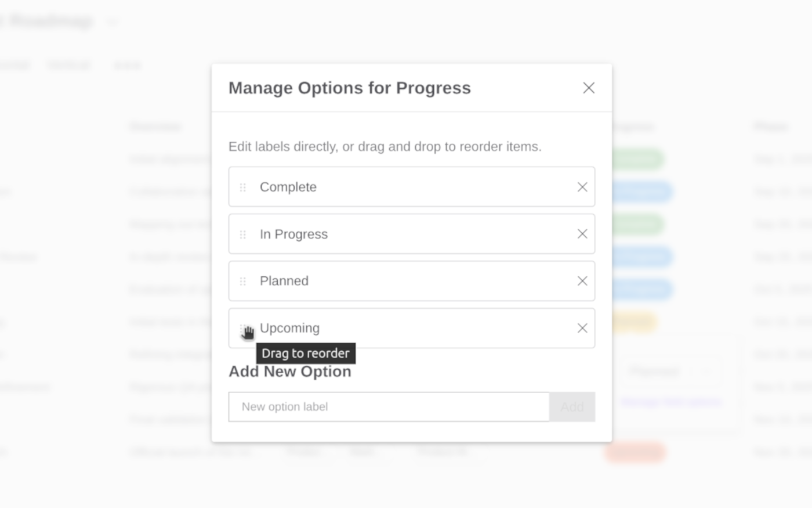
Task: Click the New option label input field
Action: pyautogui.click(x=389, y=406)
